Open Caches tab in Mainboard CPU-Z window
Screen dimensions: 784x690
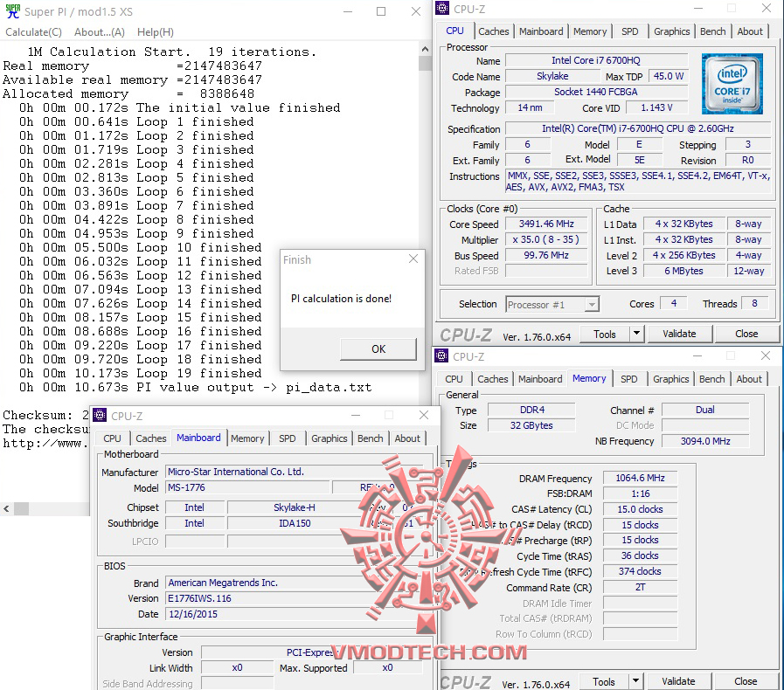[150, 438]
